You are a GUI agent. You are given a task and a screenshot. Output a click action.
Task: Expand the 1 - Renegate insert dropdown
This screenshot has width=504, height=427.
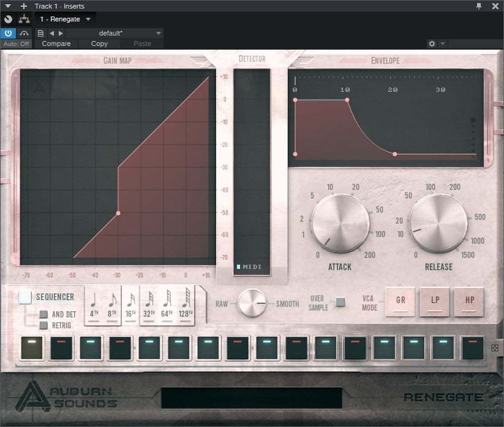pos(88,19)
